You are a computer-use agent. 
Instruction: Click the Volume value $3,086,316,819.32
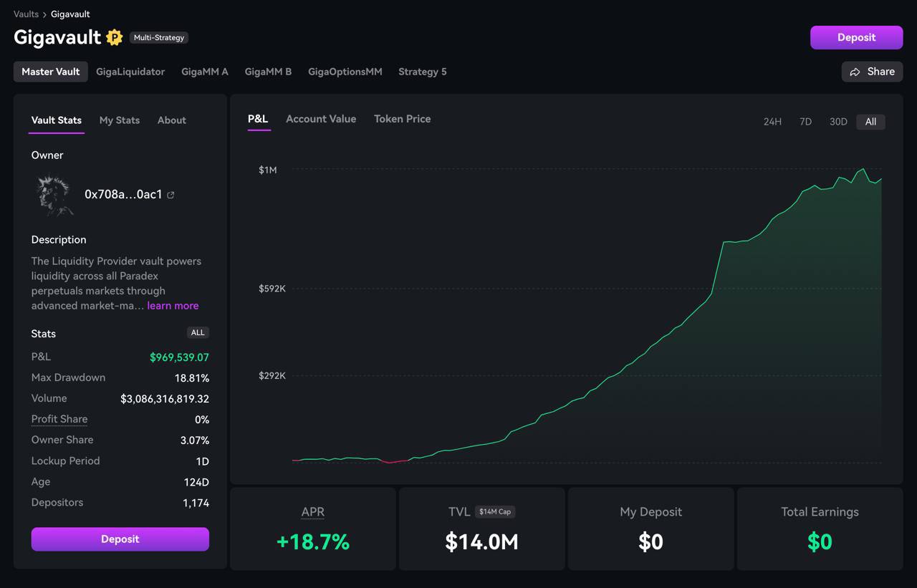pyautogui.click(x=165, y=399)
